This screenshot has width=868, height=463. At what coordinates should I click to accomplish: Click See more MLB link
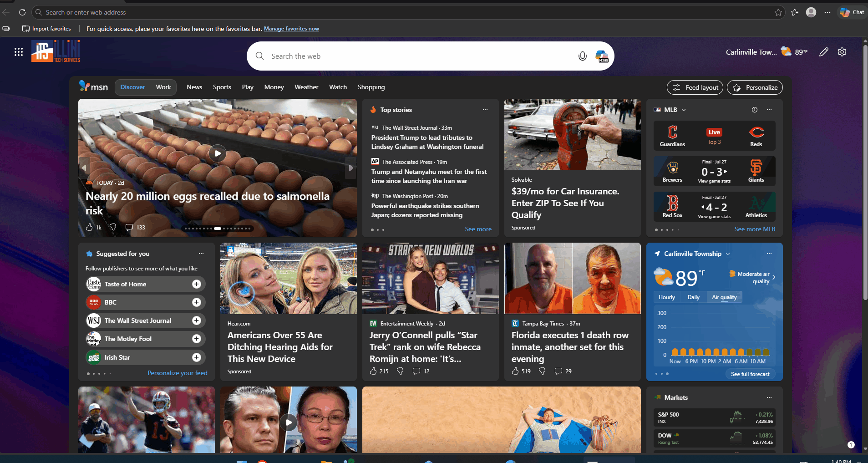pos(755,229)
